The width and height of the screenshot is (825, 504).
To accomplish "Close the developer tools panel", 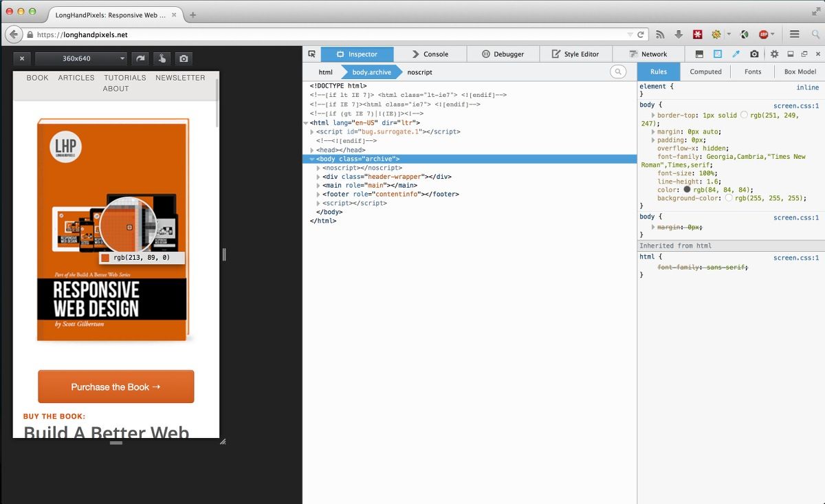I will coord(817,54).
